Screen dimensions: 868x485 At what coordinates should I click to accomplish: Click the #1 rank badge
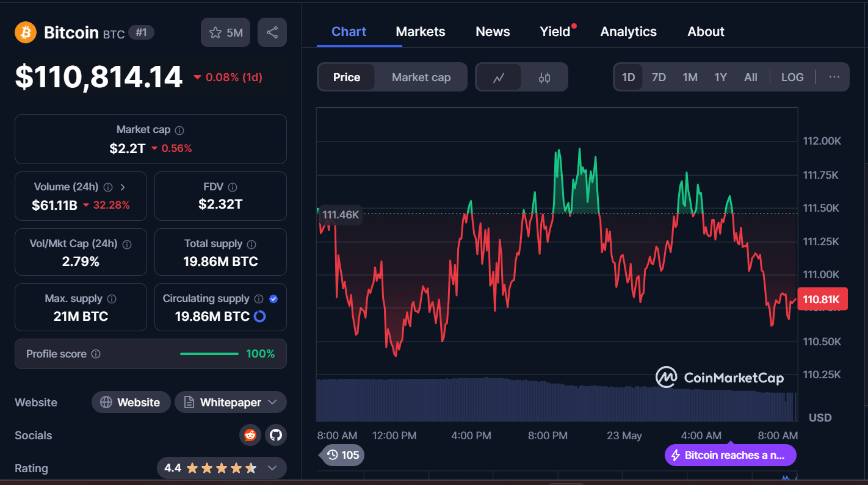(142, 32)
